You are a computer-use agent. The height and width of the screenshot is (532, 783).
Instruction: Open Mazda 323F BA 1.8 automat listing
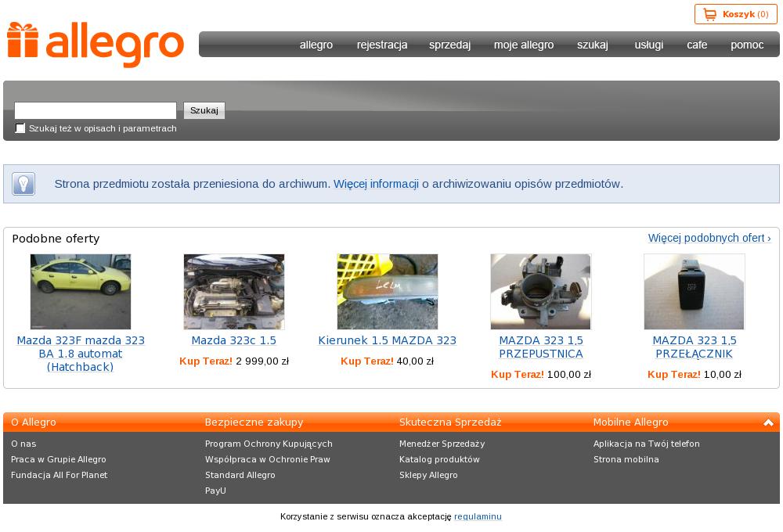coord(81,354)
